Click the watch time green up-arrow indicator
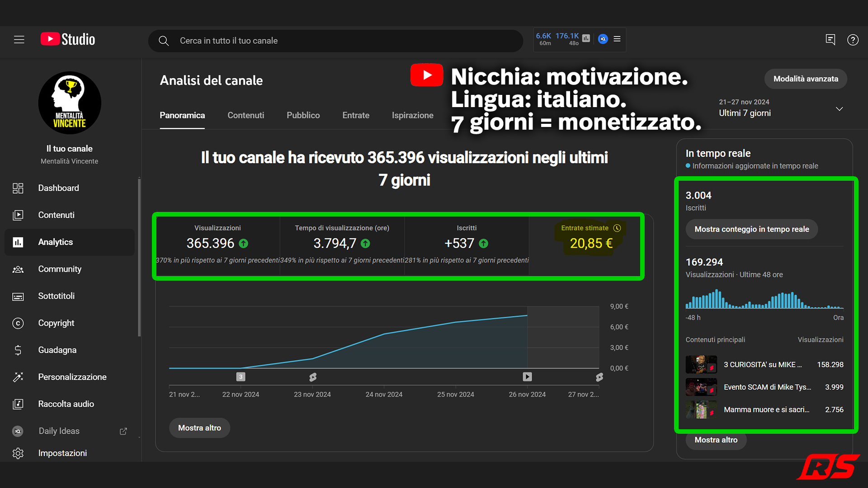The width and height of the screenshot is (868, 488). (x=365, y=244)
